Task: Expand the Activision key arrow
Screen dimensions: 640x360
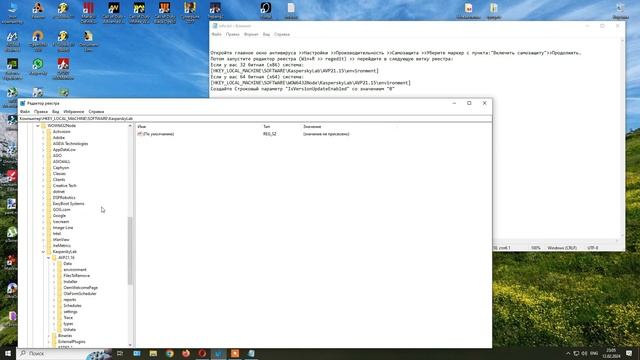Action: (x=43, y=132)
